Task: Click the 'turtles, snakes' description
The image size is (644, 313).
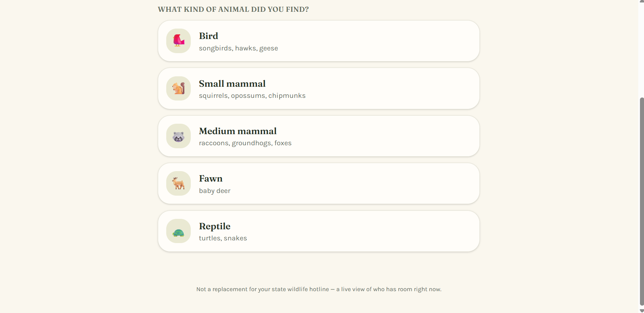Action: 223,238
